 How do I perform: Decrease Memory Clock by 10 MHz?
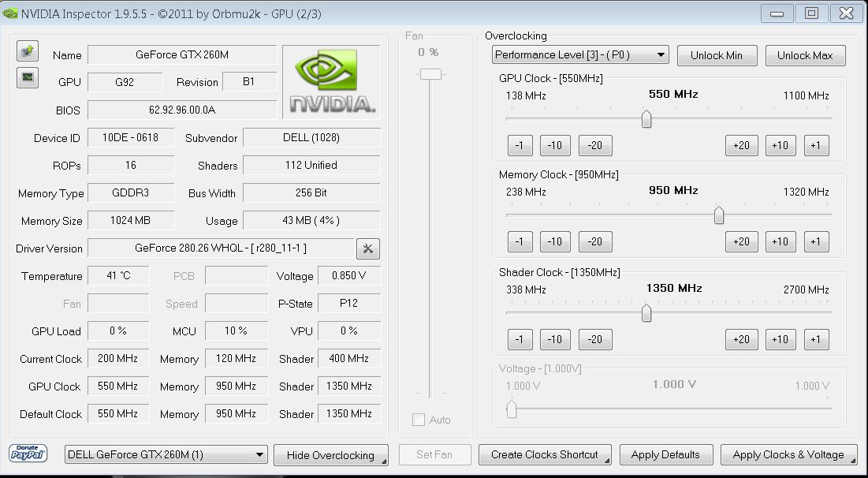[x=555, y=241]
